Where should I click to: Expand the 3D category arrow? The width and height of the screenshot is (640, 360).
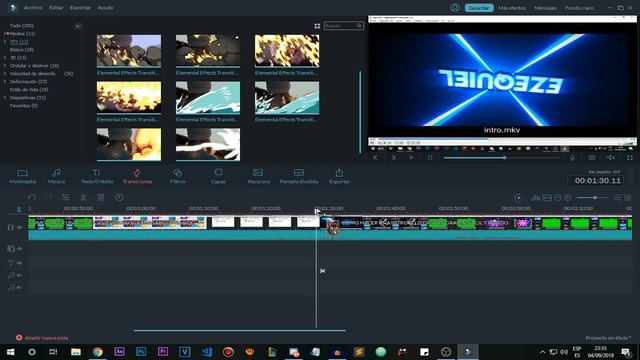[x=5, y=58]
